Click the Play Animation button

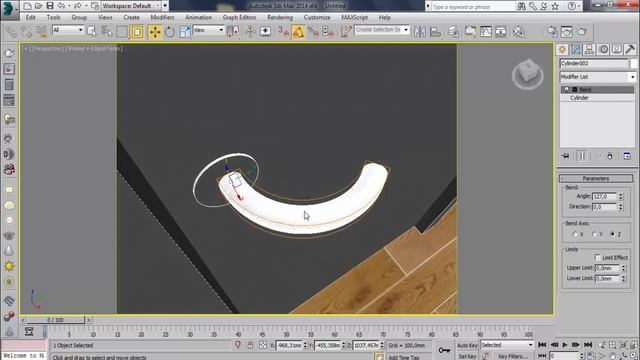click(x=565, y=345)
